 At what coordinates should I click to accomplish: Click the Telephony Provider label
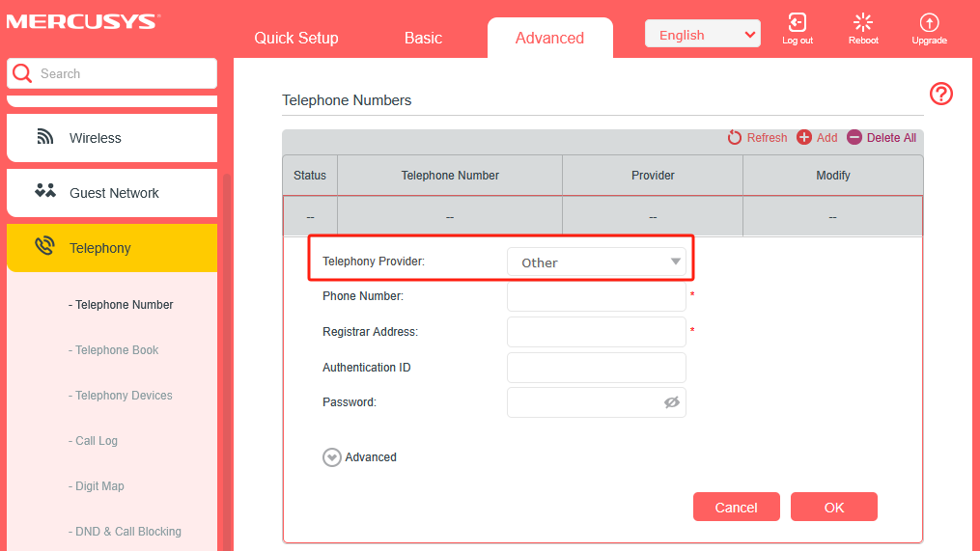[x=373, y=262]
